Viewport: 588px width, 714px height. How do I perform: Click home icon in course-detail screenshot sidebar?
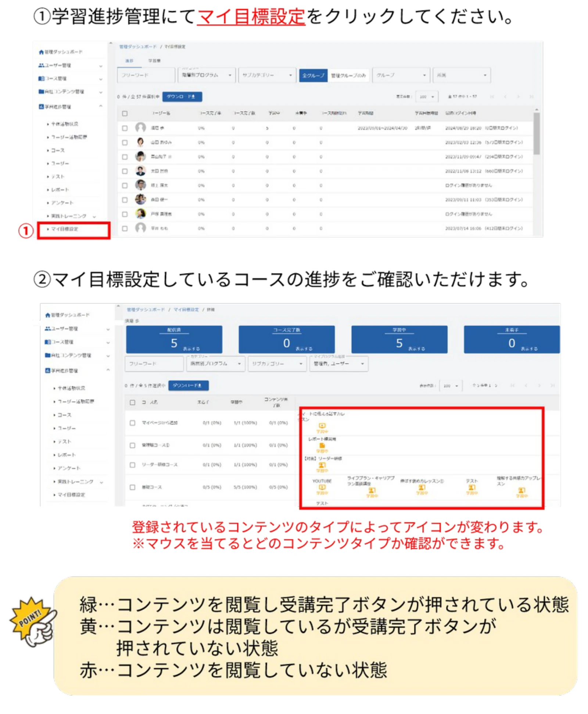point(47,315)
